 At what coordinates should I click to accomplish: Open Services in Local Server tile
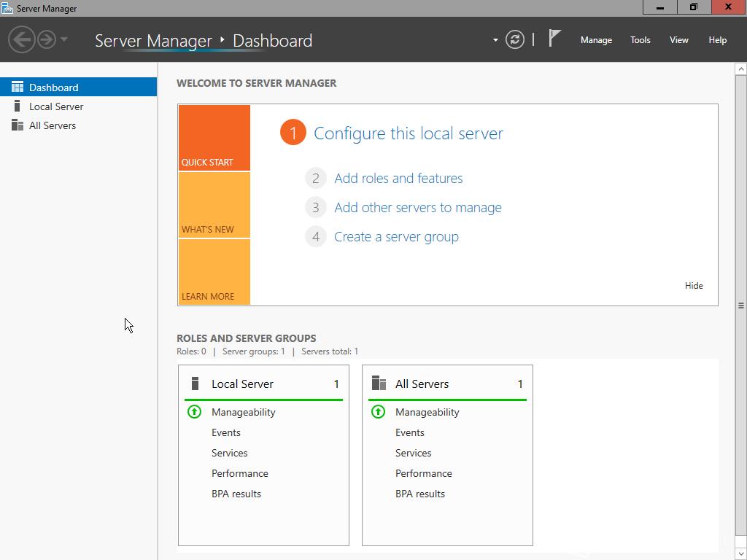(x=230, y=453)
